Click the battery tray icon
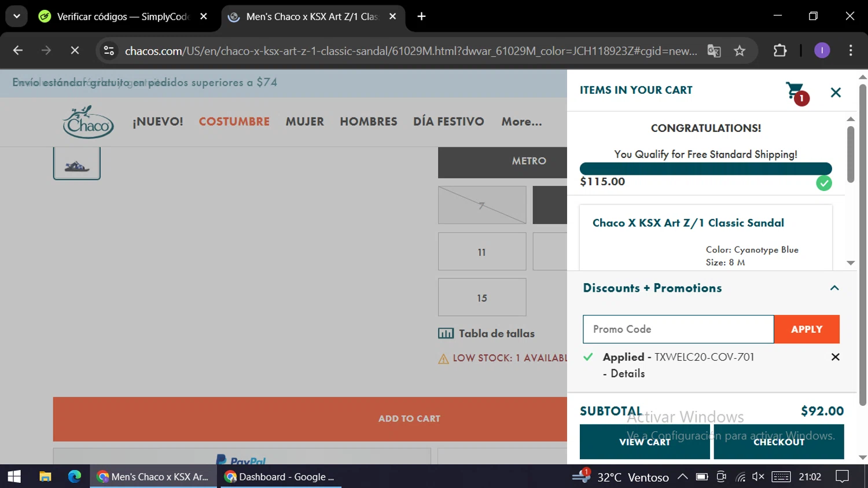Viewport: 868px width, 488px height. point(702,476)
